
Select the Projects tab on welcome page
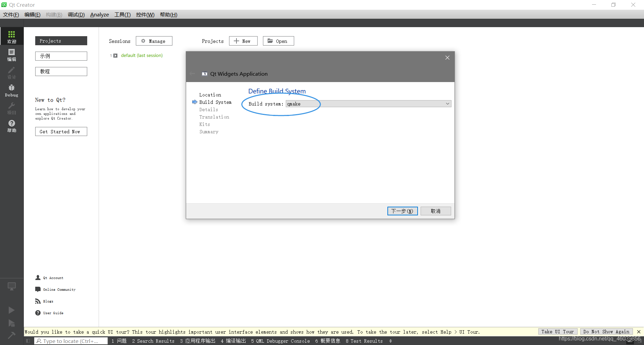[61, 41]
